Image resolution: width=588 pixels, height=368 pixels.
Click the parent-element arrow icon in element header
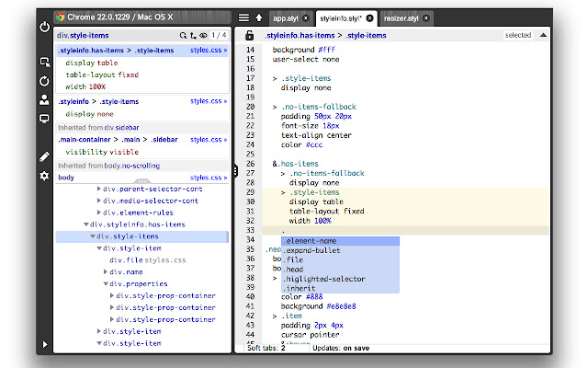click(x=193, y=35)
